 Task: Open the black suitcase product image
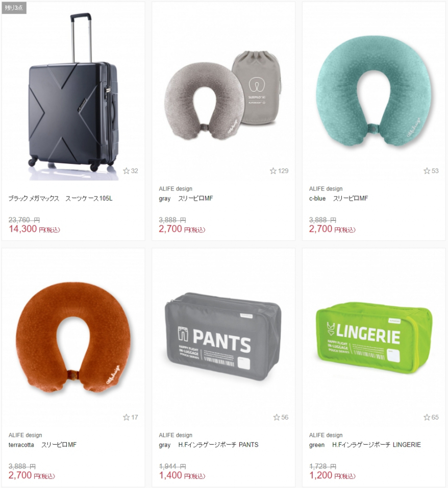73,96
